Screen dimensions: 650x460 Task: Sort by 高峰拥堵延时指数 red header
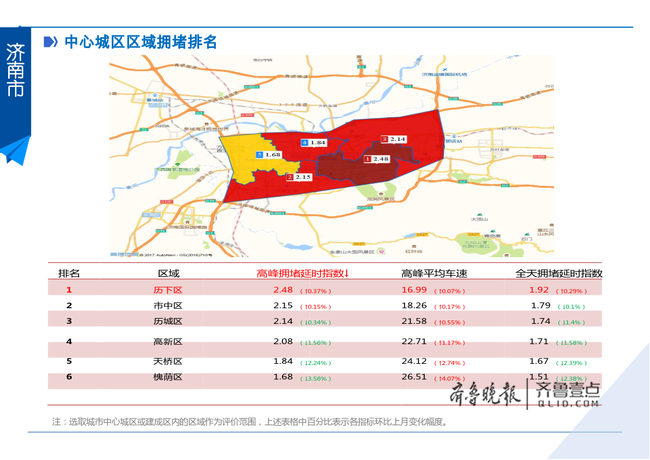tap(303, 274)
